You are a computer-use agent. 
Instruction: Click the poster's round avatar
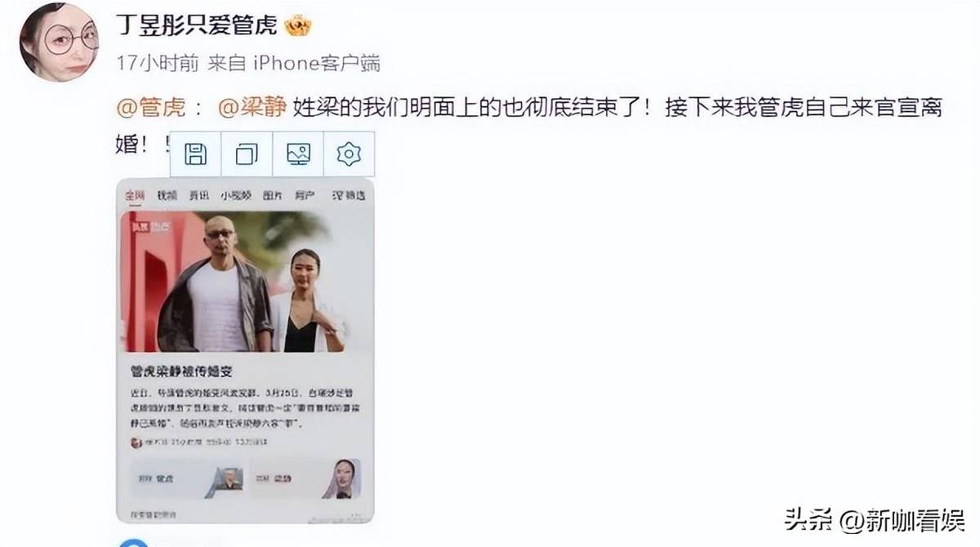tap(59, 41)
